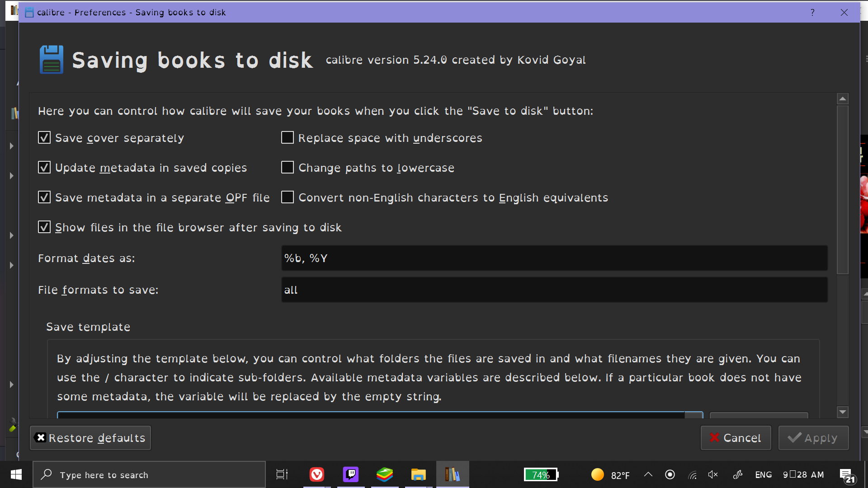Open Task View from taskbar
The height and width of the screenshot is (488, 868).
click(282, 474)
